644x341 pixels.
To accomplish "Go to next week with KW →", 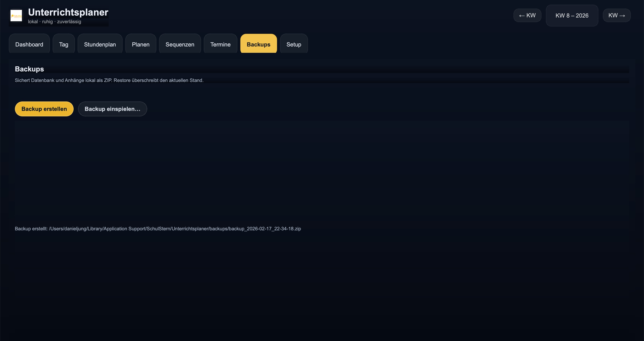I will pyautogui.click(x=616, y=16).
